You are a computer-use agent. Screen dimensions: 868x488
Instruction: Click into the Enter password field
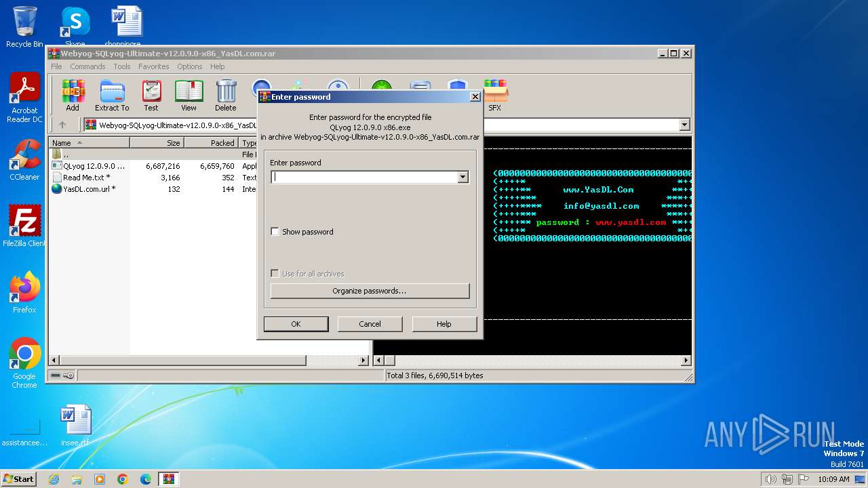point(365,177)
